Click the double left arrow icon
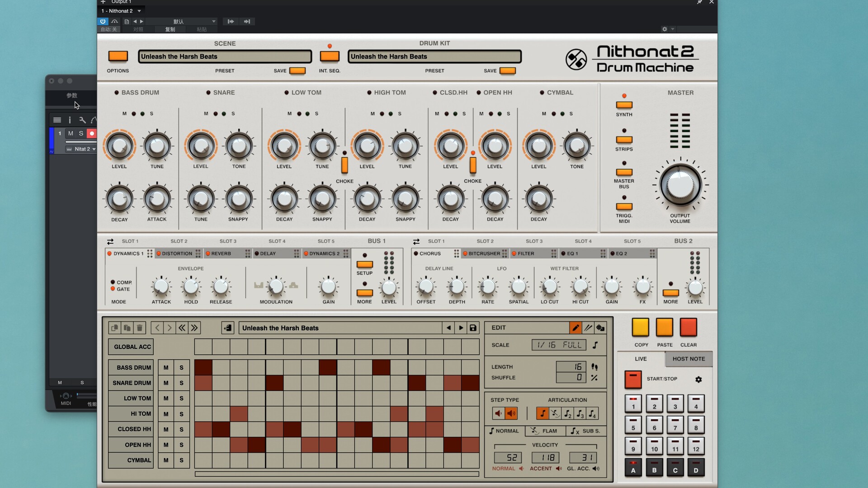 182,328
